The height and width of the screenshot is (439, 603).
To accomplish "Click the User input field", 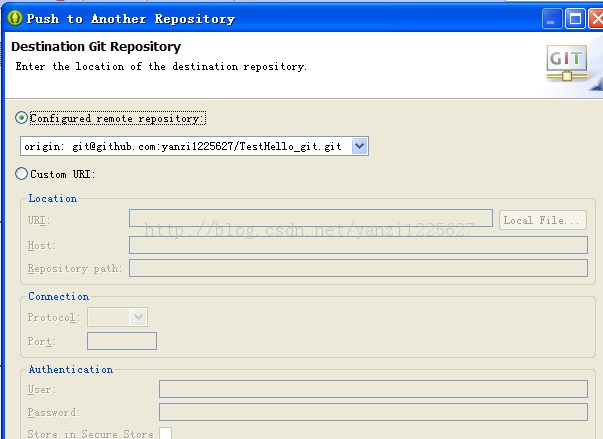I will click(x=373, y=389).
